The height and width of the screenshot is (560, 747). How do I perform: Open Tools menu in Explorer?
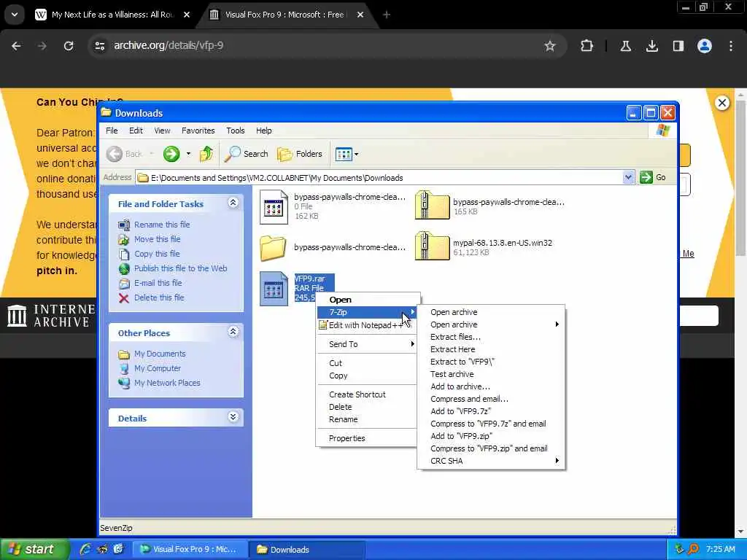tap(236, 131)
